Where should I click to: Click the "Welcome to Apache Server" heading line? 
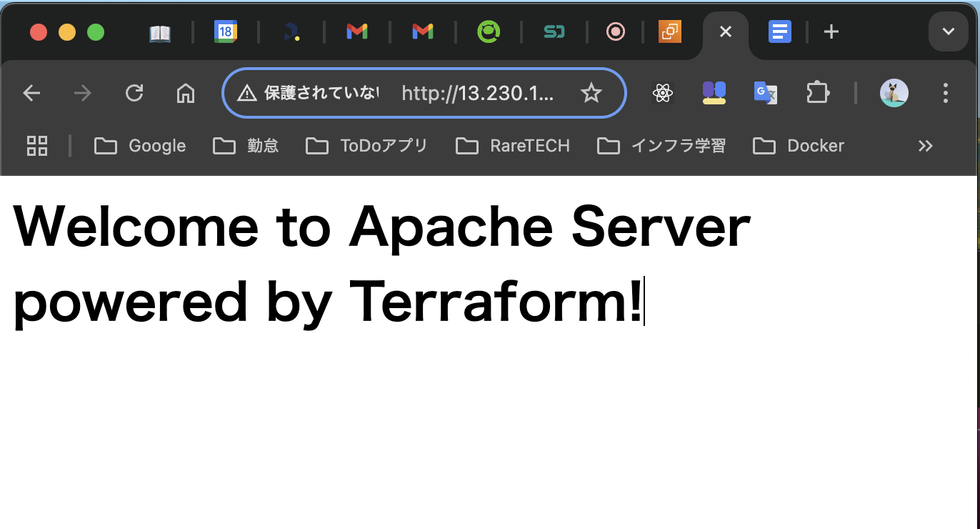381,226
